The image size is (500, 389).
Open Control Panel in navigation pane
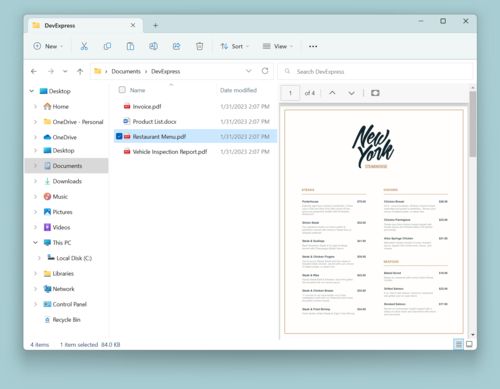coord(69,304)
